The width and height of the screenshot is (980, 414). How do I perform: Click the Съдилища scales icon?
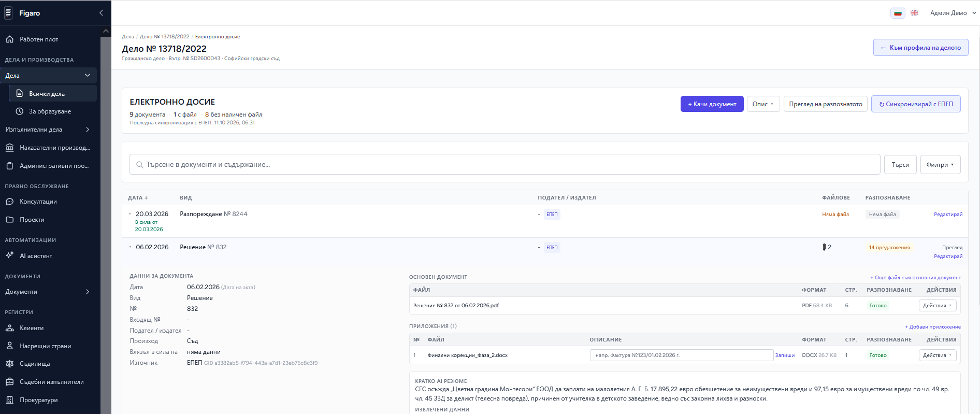[x=9, y=364]
